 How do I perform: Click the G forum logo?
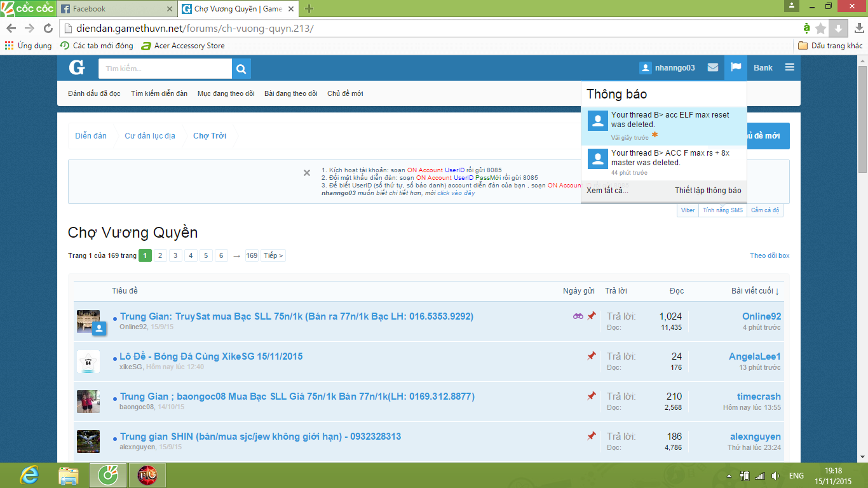[77, 68]
